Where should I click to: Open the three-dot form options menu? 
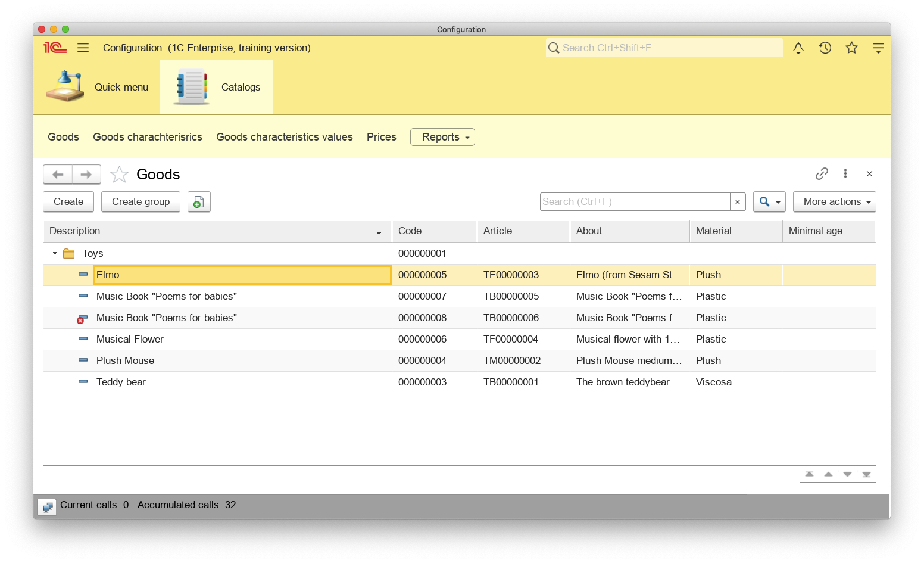click(845, 173)
